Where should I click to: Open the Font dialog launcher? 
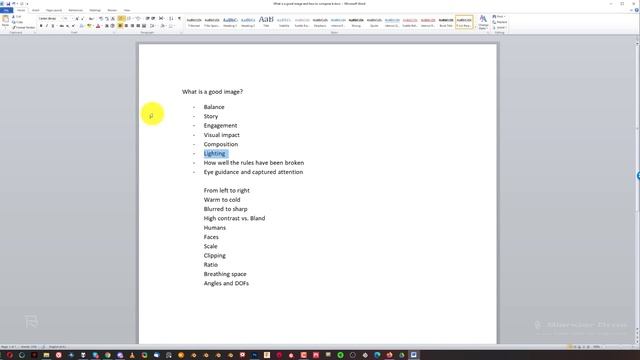tap(113, 32)
